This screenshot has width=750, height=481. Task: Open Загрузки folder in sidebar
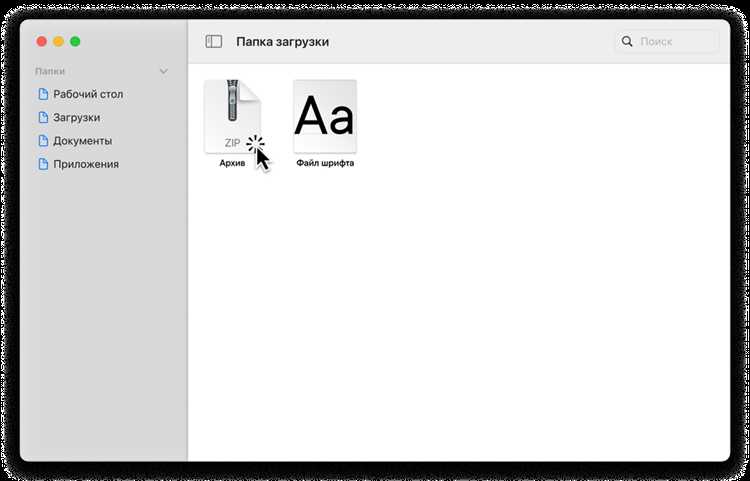(77, 118)
